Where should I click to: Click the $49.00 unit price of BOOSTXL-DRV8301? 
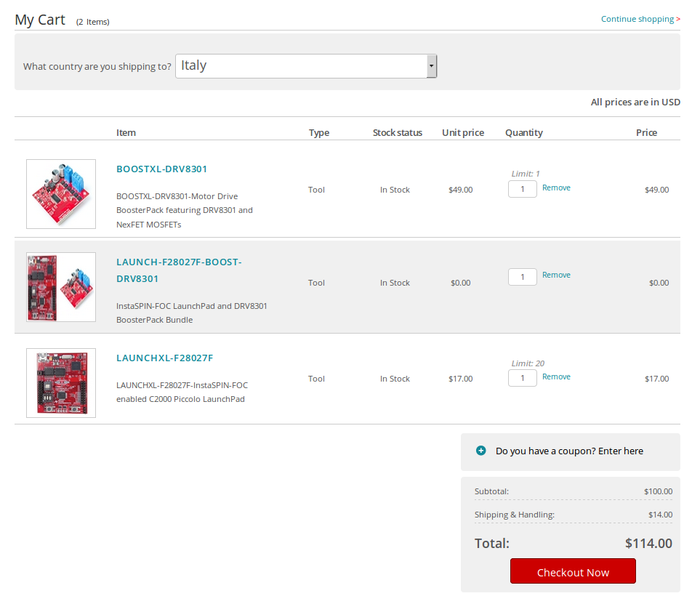coord(461,190)
